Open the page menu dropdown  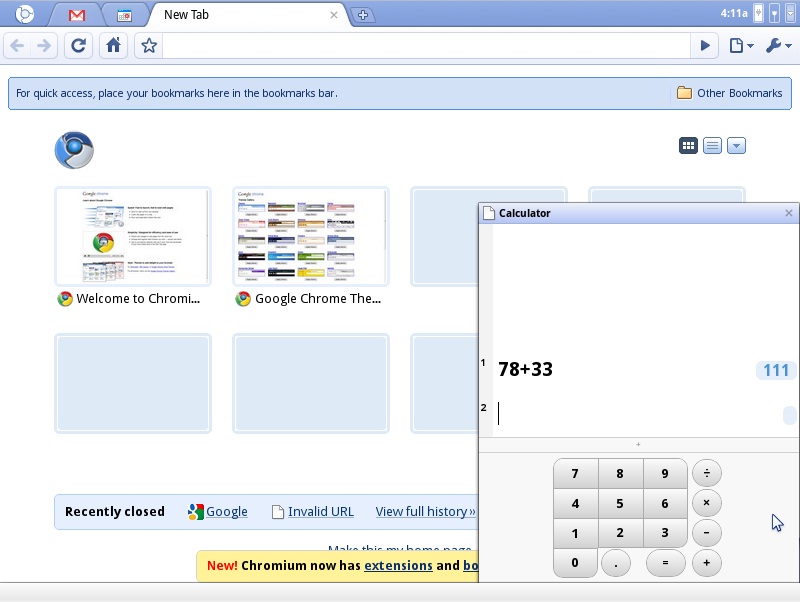[x=741, y=46]
